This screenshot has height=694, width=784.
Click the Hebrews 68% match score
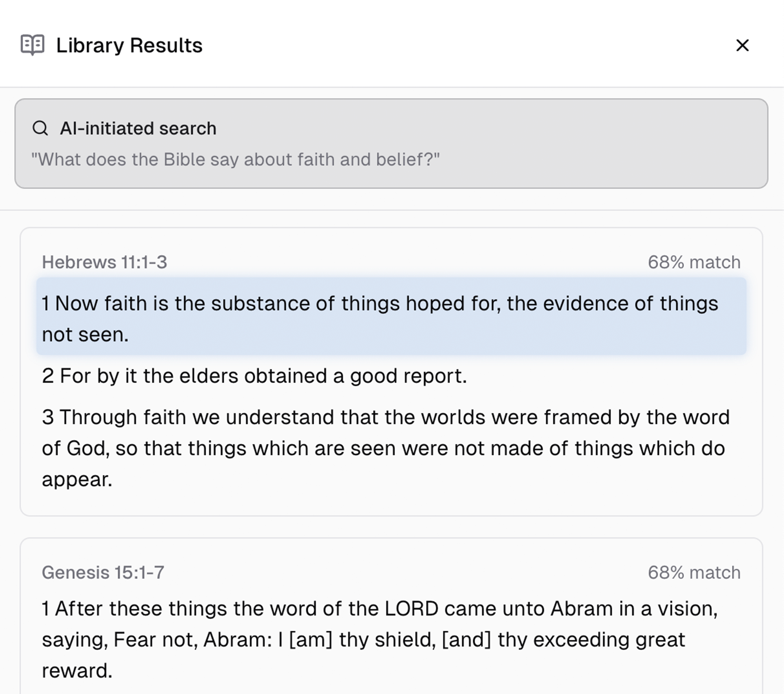tap(694, 262)
